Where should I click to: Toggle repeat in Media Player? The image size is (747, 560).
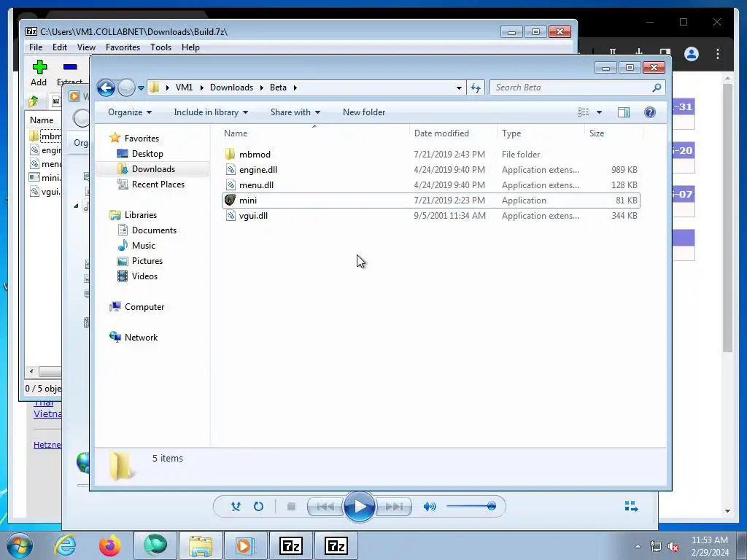258,507
